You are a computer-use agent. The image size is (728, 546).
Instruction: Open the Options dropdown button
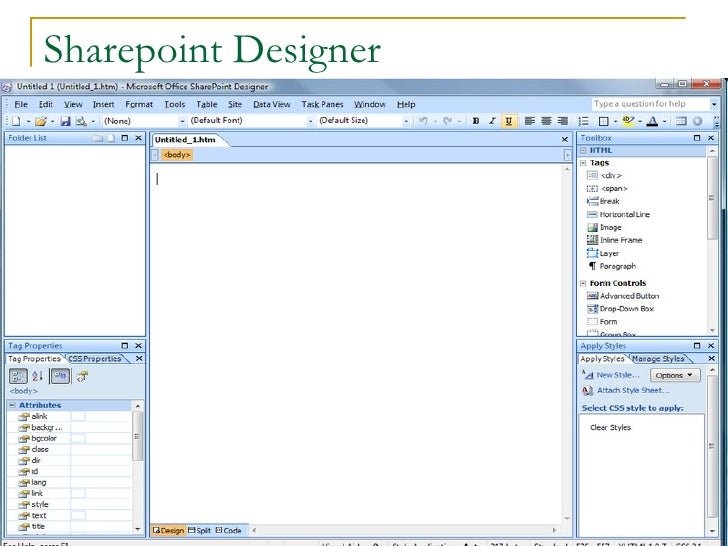675,375
